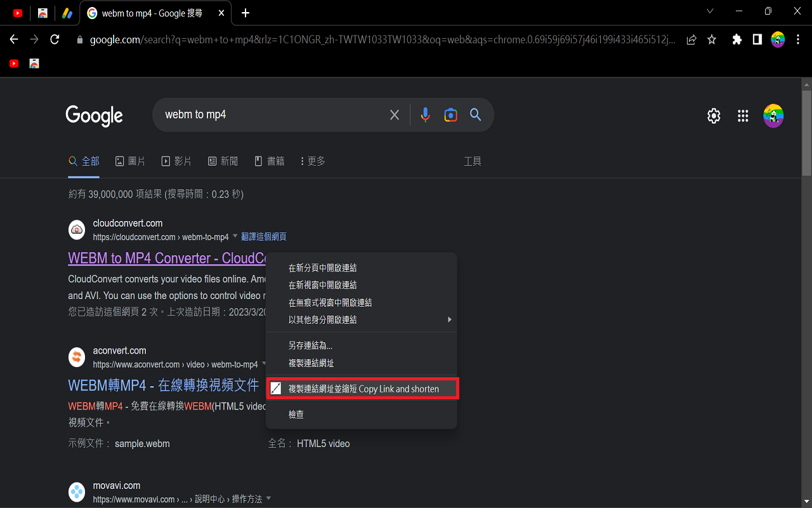Open the extensions puzzle icon

(x=737, y=39)
